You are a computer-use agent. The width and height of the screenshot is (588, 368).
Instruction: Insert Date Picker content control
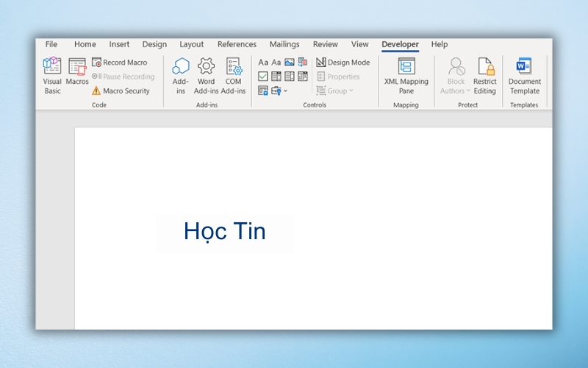click(303, 77)
